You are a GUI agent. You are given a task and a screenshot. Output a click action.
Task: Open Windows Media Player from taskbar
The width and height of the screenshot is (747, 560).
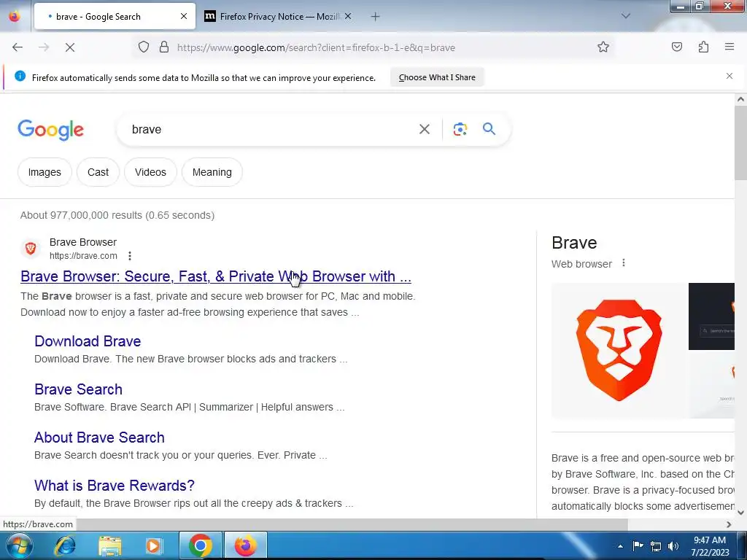153,546
